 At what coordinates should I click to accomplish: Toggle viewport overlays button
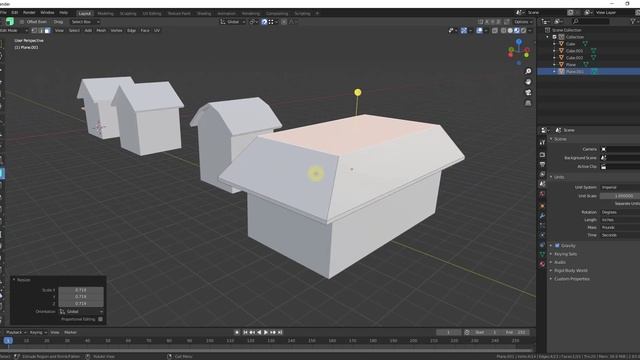pyautogui.click(x=480, y=31)
